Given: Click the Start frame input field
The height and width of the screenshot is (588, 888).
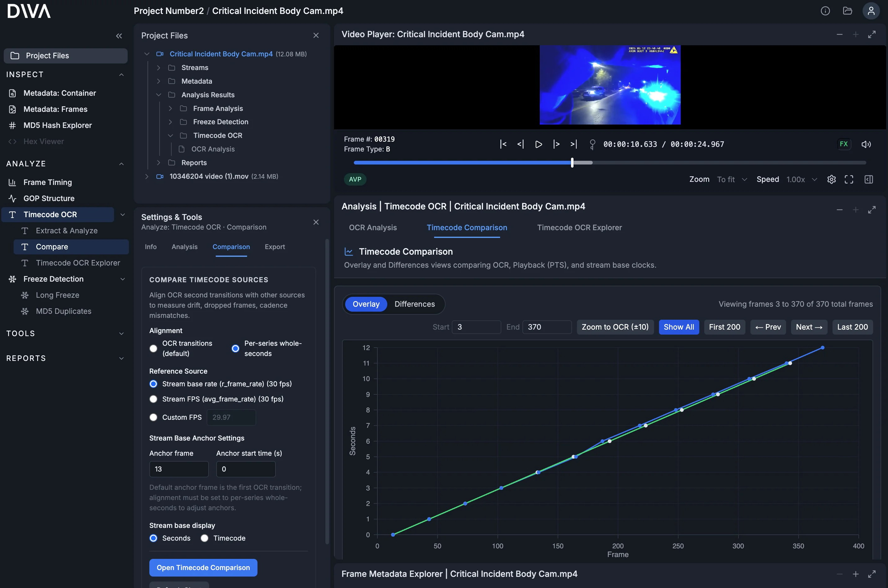Looking at the screenshot, I should click(x=477, y=327).
